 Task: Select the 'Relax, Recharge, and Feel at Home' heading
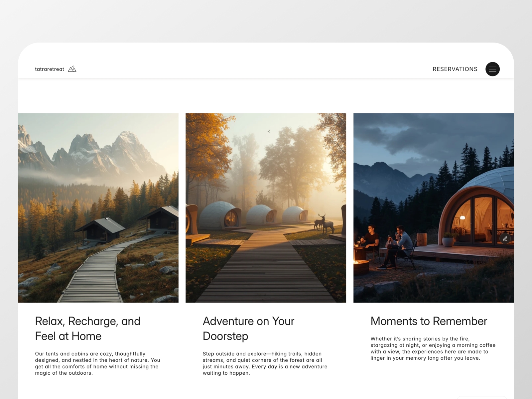(87, 329)
